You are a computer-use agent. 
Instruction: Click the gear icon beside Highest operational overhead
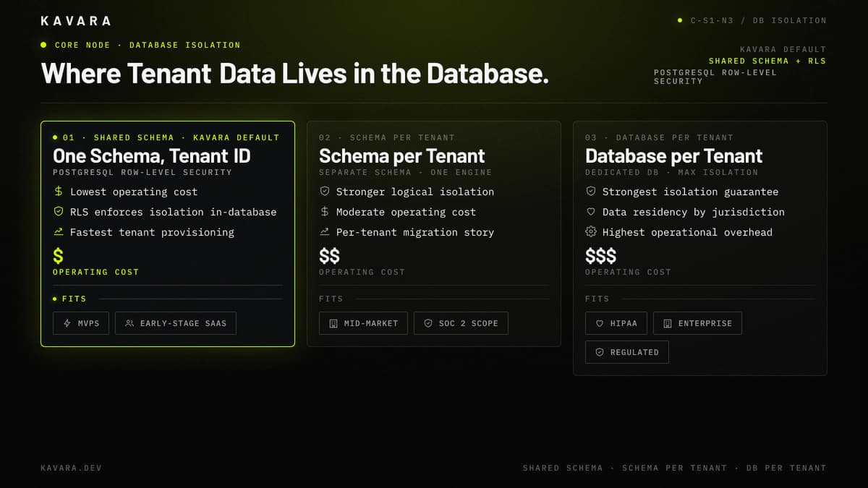591,232
